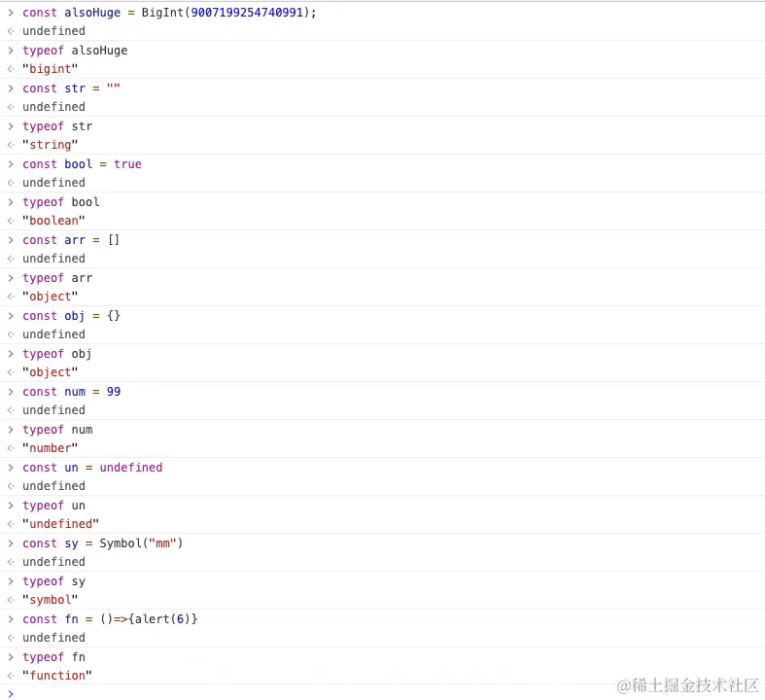
Task: Click the 'typeof obj' input line
Action: point(57,354)
